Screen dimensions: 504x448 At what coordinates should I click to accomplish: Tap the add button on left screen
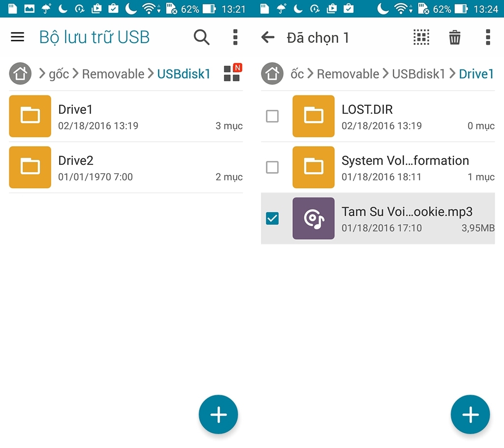218,414
